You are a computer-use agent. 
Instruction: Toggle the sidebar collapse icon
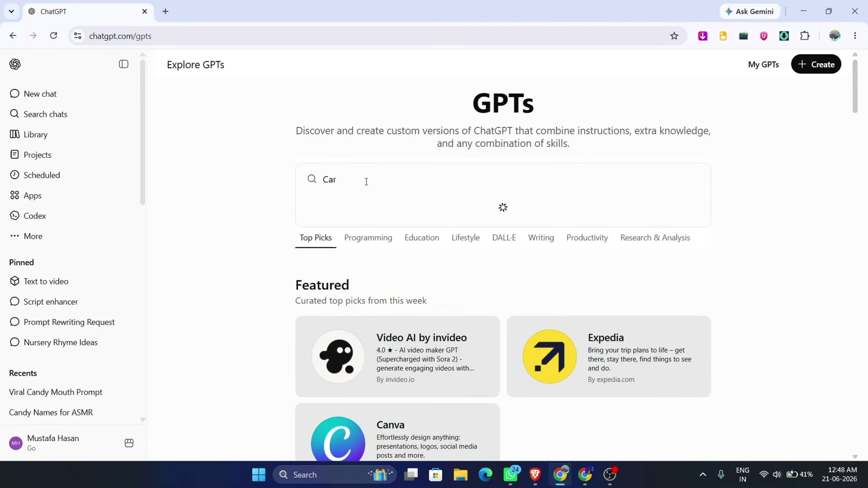(x=123, y=64)
